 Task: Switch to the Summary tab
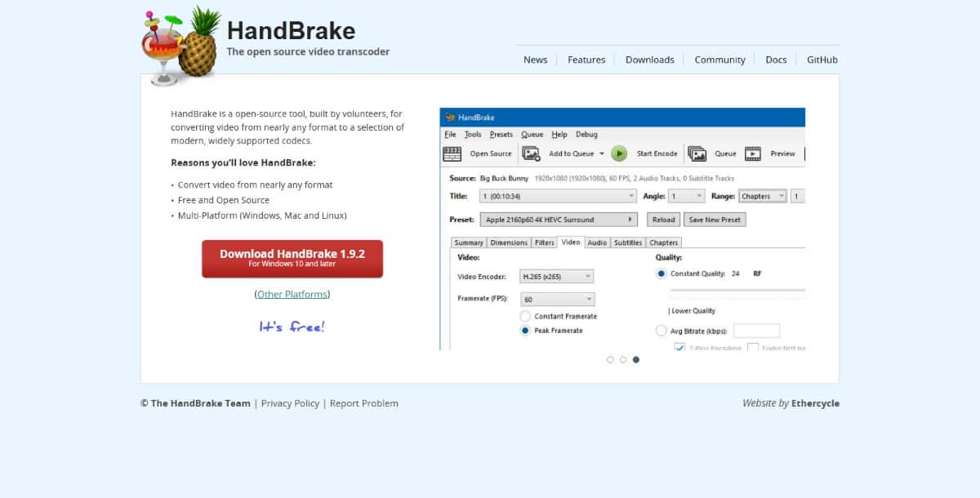pyautogui.click(x=469, y=242)
